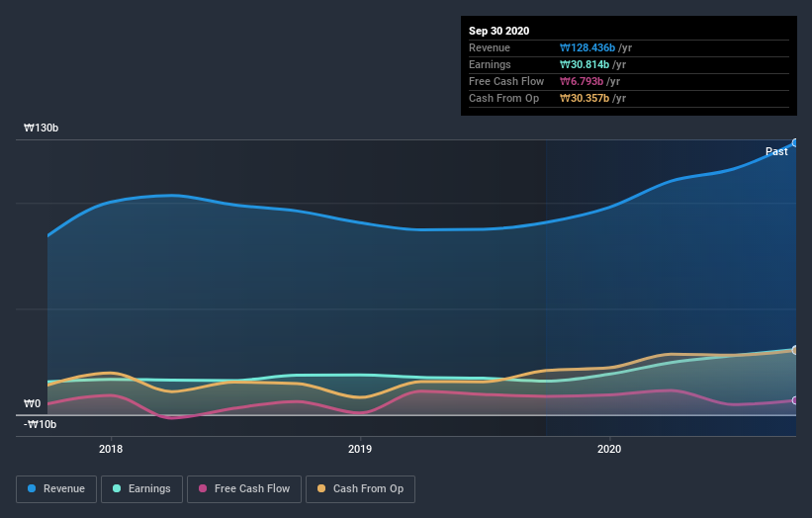This screenshot has width=812, height=518.
Task: Click the ₩130b axis label
Action: click(41, 128)
